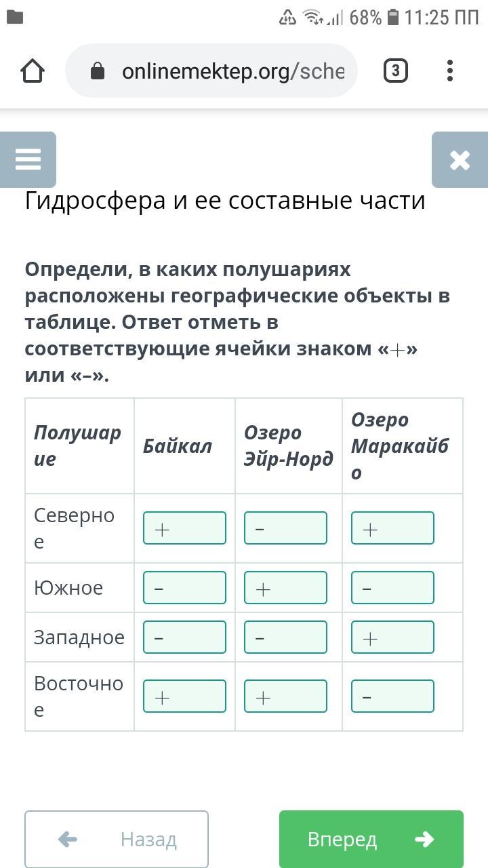Image resolution: width=488 pixels, height=868 pixels.
Task: Tap the lock icon in address bar
Action: tap(98, 71)
